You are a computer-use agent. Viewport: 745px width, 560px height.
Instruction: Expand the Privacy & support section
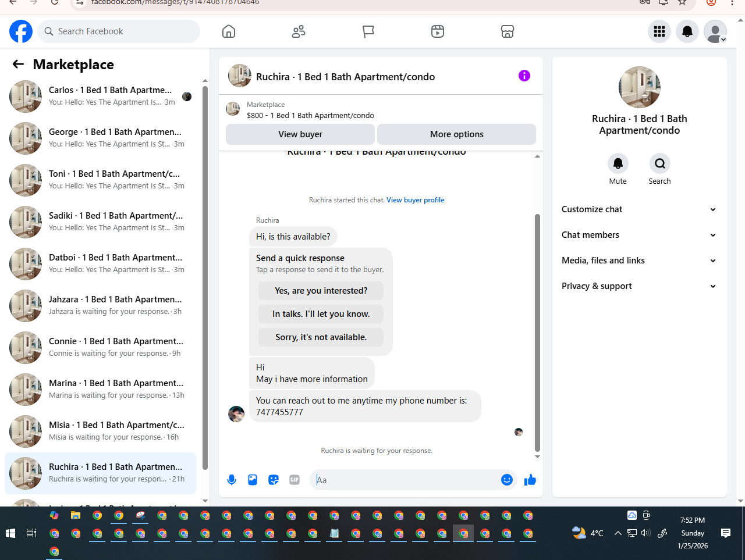[x=640, y=286]
